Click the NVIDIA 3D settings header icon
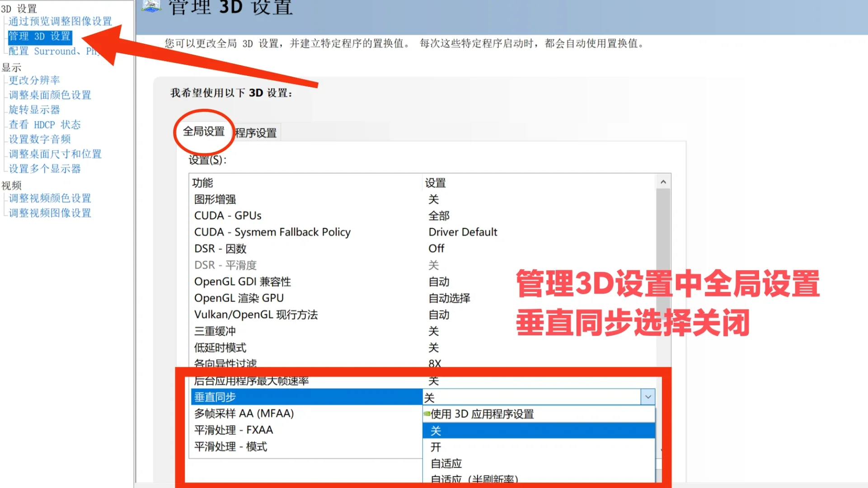868x488 pixels. (x=151, y=5)
